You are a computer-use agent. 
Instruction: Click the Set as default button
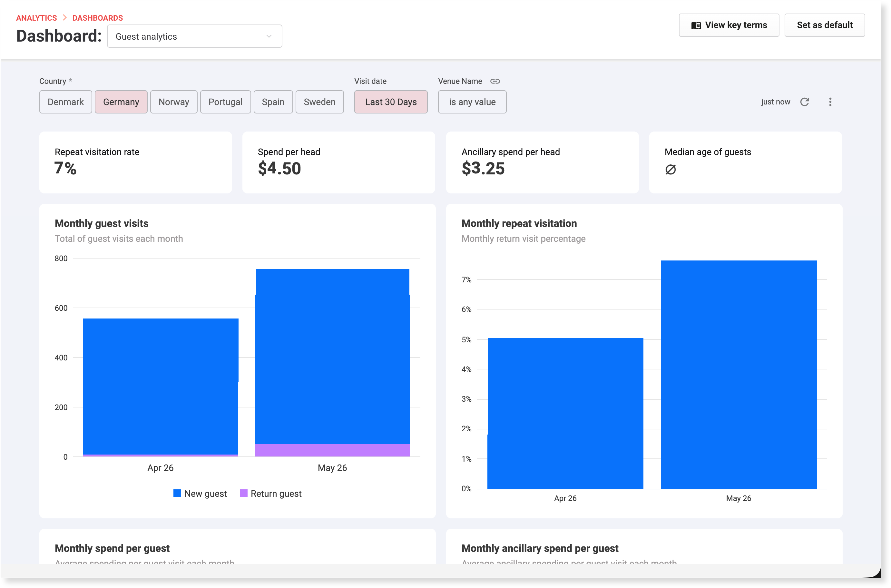point(825,25)
